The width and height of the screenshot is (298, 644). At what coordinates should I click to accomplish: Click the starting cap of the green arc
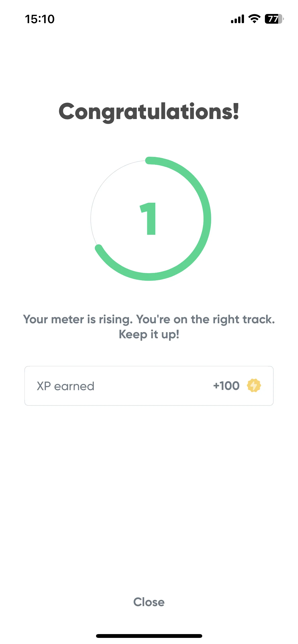pyautogui.click(x=149, y=160)
